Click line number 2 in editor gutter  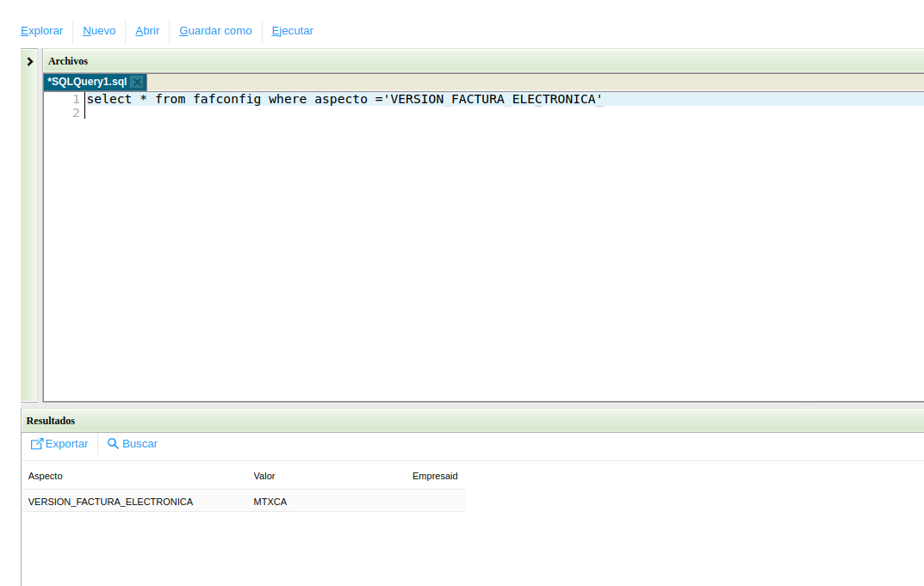coord(76,113)
